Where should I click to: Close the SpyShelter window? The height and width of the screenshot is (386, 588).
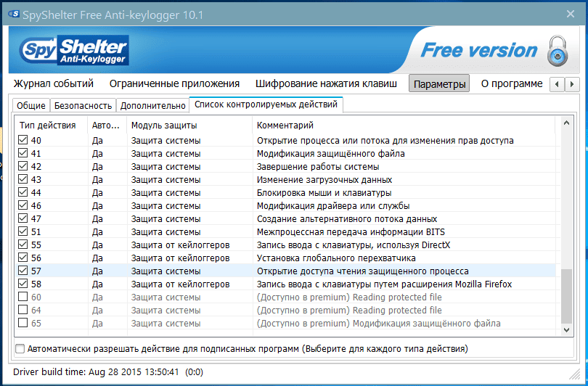pyautogui.click(x=571, y=14)
